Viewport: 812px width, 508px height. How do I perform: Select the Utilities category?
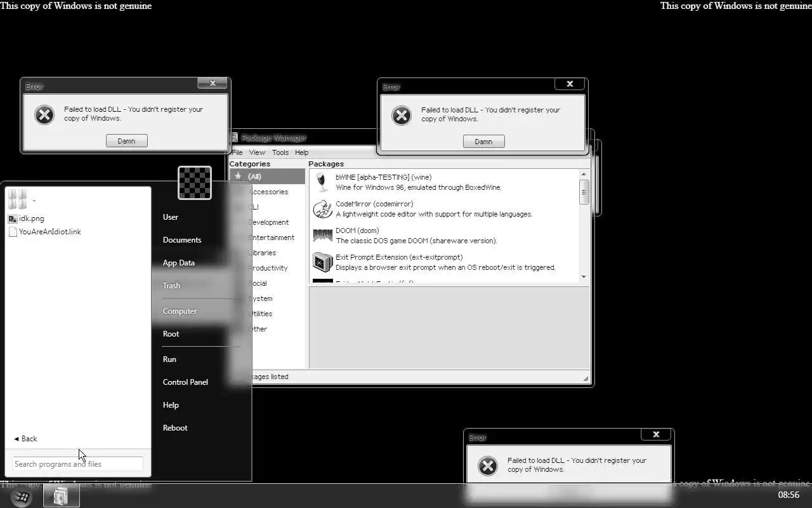pos(267,314)
